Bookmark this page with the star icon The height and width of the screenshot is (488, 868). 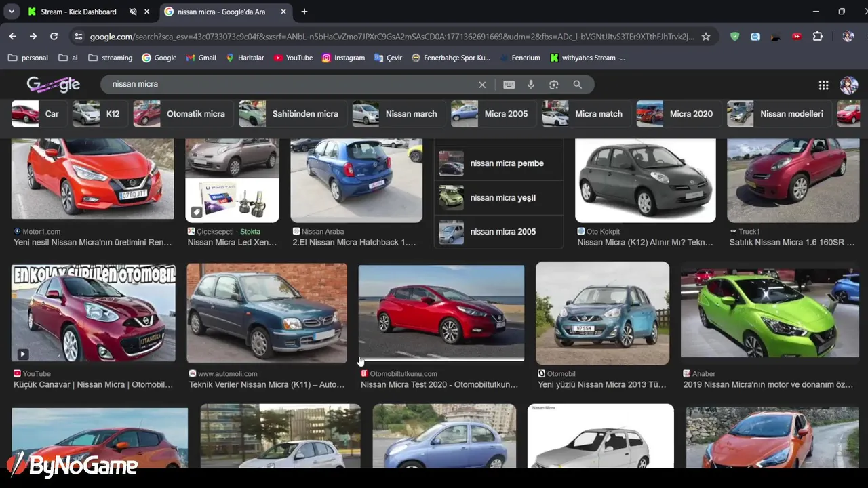[706, 37]
